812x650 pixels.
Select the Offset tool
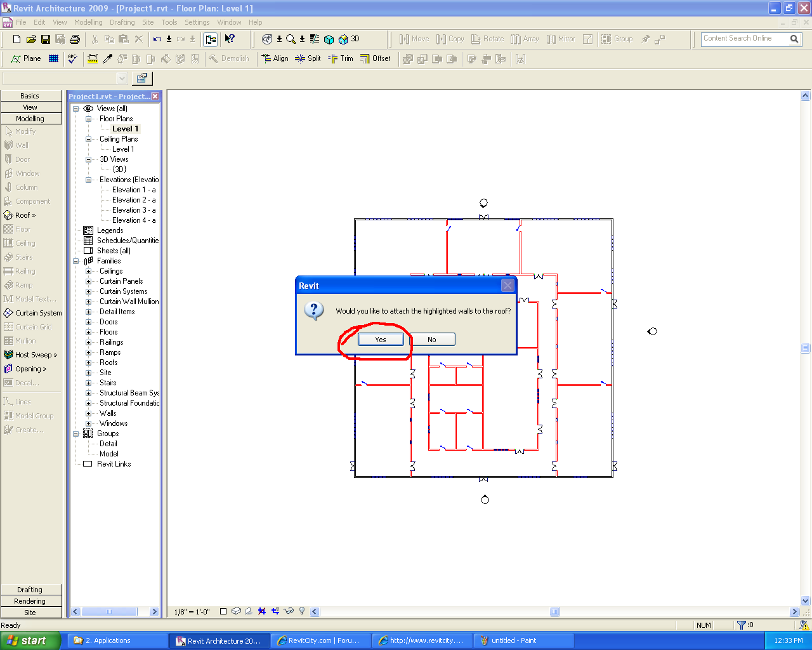(x=375, y=58)
